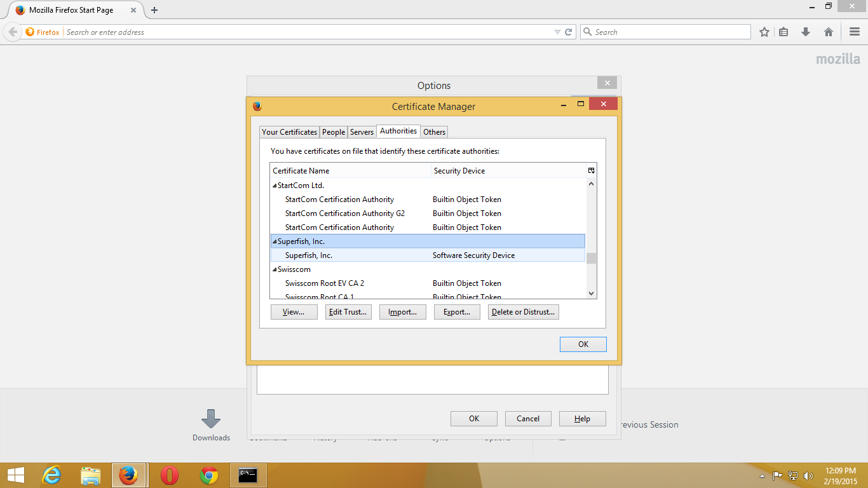Click the View... button

(x=294, y=312)
